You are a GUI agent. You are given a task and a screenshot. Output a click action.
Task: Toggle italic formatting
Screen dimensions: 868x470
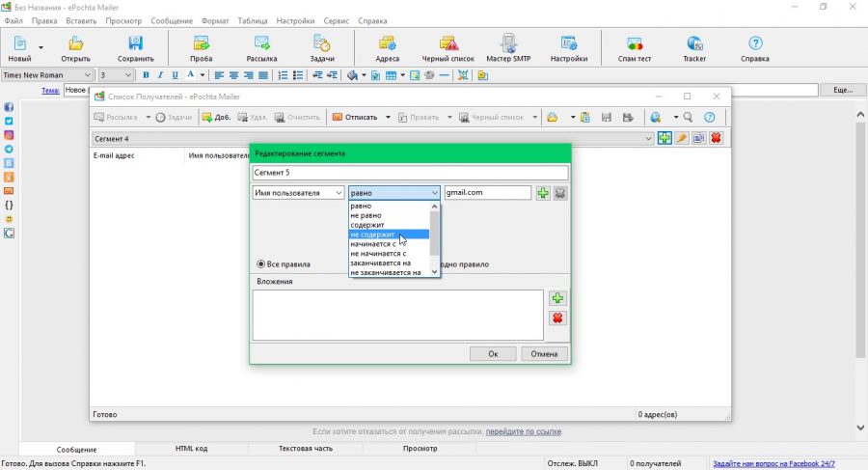[x=160, y=75]
